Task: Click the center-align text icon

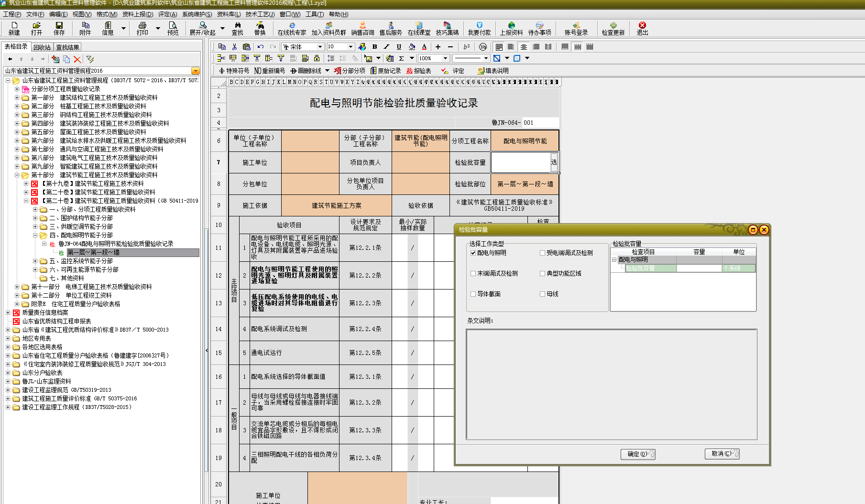Action: (x=524, y=46)
